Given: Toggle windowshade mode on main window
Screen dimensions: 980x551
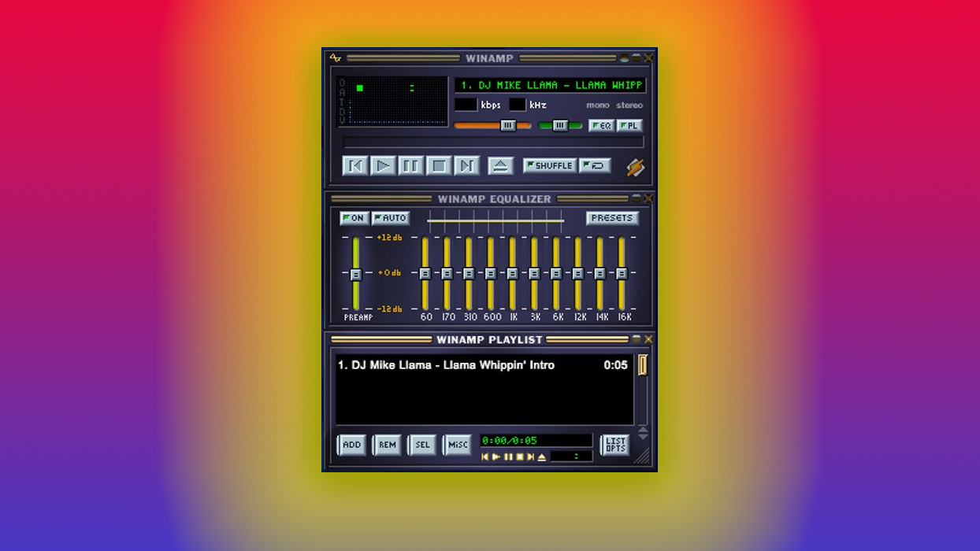Looking at the screenshot, I should tap(636, 58).
